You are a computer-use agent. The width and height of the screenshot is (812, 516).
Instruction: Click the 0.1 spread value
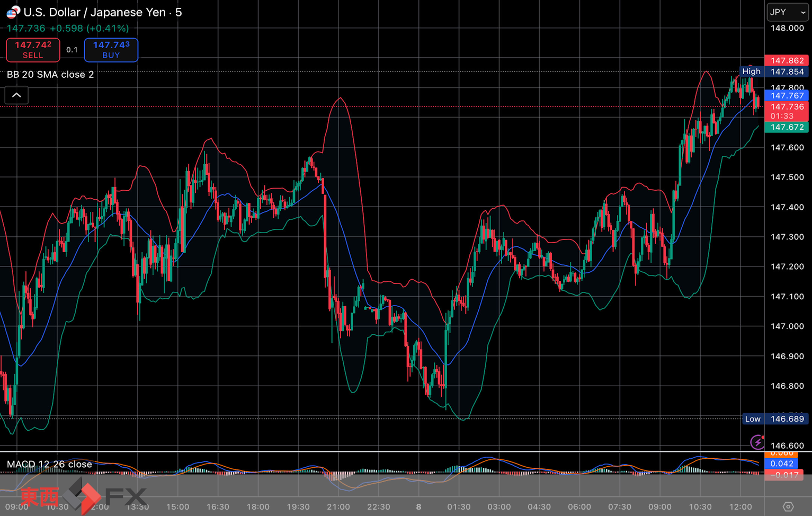coord(72,50)
